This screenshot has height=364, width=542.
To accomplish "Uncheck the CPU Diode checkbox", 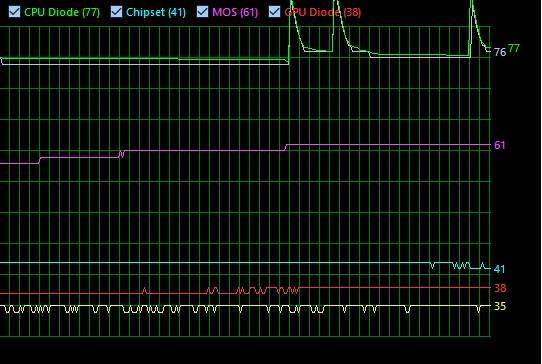I will tap(14, 11).
